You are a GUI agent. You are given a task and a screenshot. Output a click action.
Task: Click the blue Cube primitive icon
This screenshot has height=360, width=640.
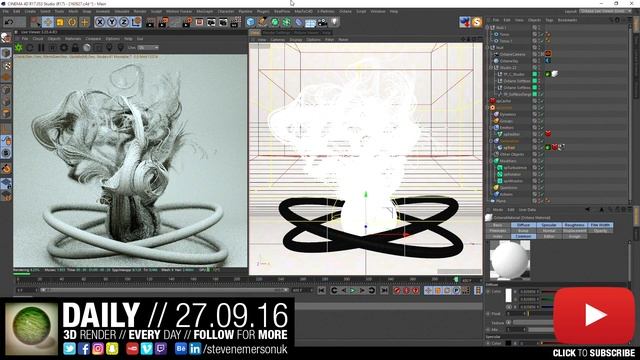tap(251, 22)
